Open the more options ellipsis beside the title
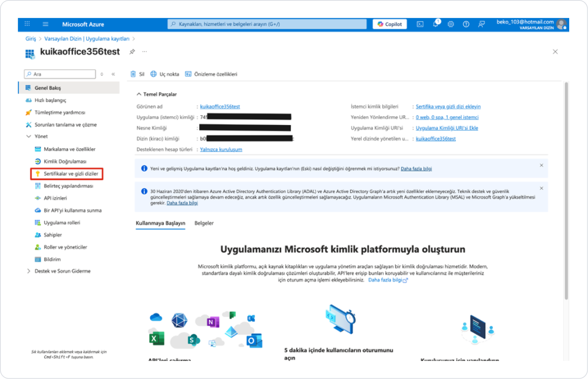The image size is (588, 379). point(145,51)
